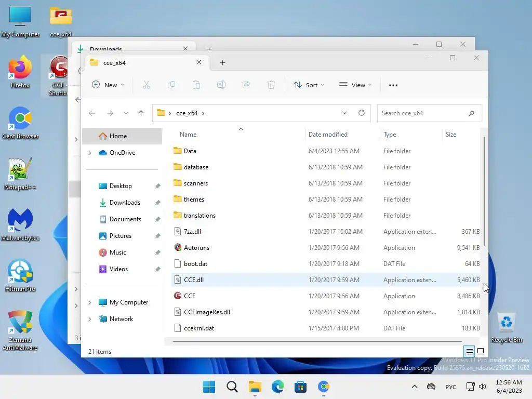Image resolution: width=532 pixels, height=399 pixels.
Task: Click the vertical scrollbar in file list
Action: (484, 192)
